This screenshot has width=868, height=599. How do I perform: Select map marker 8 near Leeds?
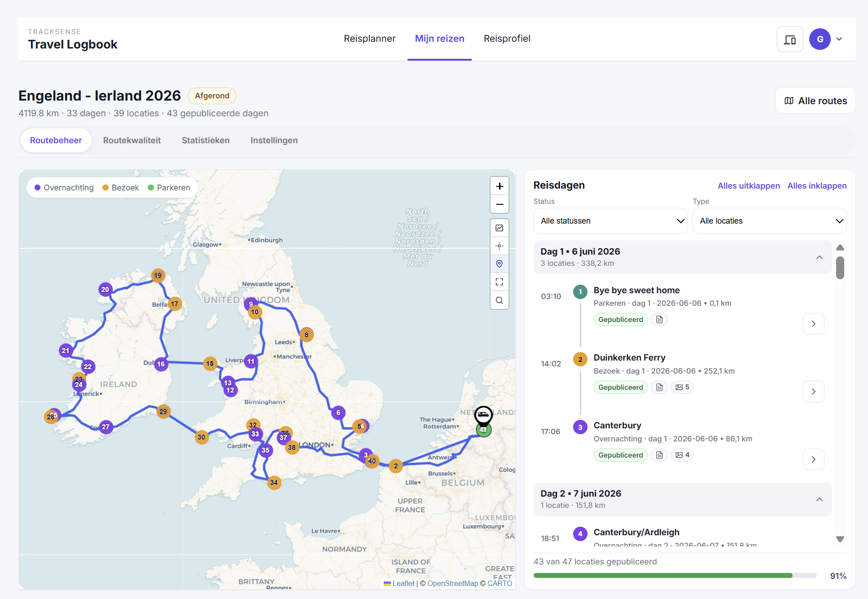[307, 335]
